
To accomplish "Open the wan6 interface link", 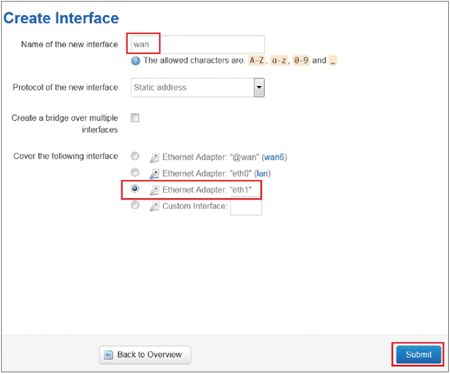I will 274,157.
